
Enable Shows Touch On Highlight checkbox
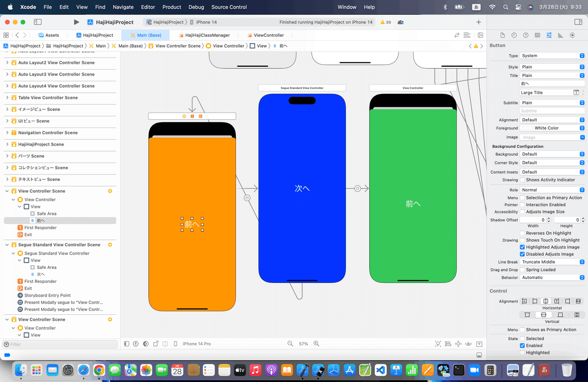[x=522, y=240]
